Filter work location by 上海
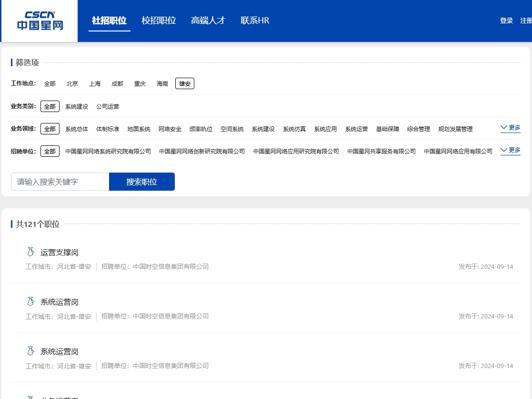Viewport: 532px width, 399px height. pos(95,83)
